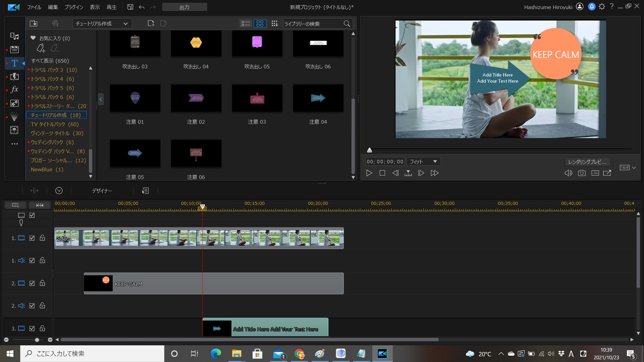The image size is (644, 362).
Task: Open the フィット preview zoom dropdown
Action: pos(423,162)
